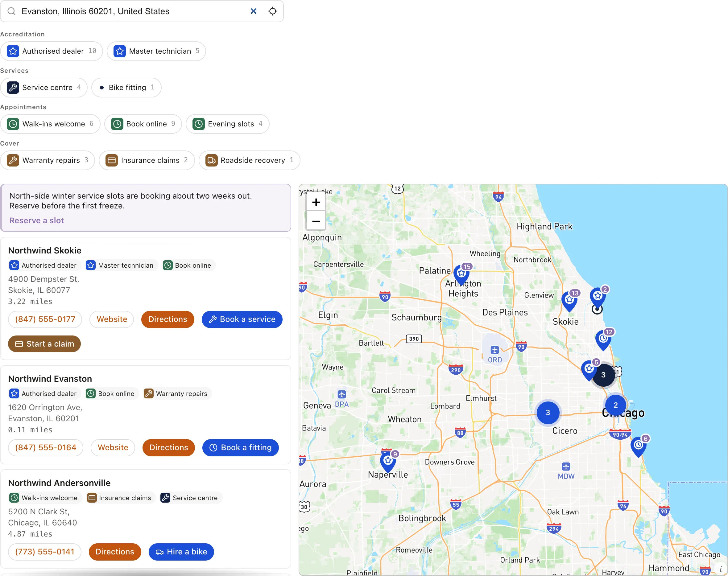The height and width of the screenshot is (576, 728).
Task: Open the map pin numbered 6 south of Chicago
Action: (x=639, y=446)
